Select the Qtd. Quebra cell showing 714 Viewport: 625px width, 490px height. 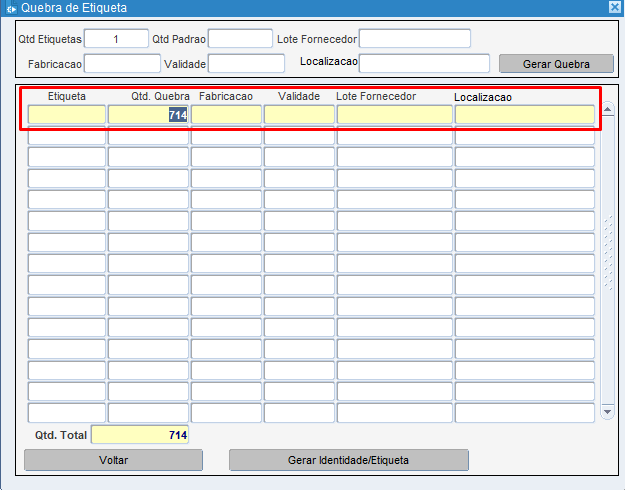pyautogui.click(x=148, y=115)
